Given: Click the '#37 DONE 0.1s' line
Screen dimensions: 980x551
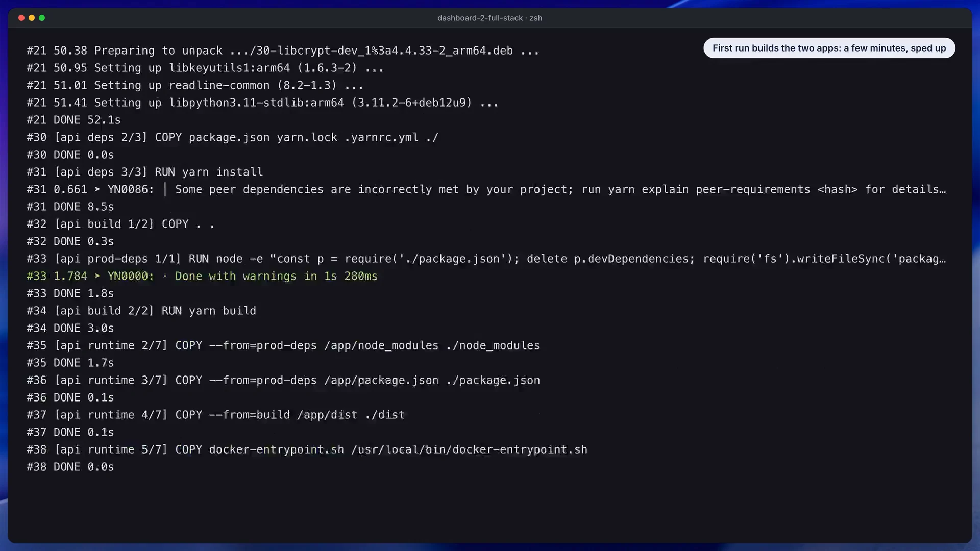Looking at the screenshot, I should point(70,432).
